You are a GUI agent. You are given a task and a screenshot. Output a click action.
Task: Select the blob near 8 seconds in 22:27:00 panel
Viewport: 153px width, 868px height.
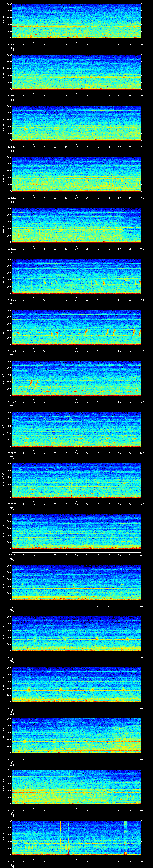[29, 689]
